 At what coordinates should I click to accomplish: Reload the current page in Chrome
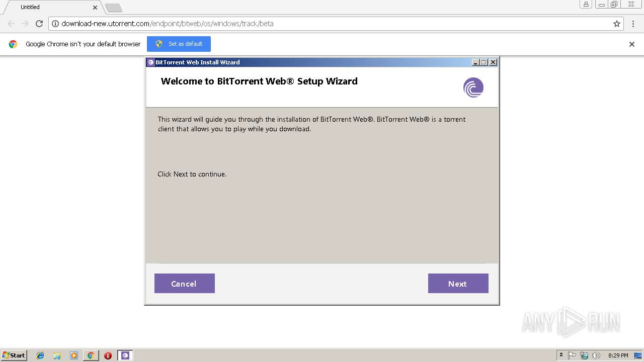[x=39, y=24]
